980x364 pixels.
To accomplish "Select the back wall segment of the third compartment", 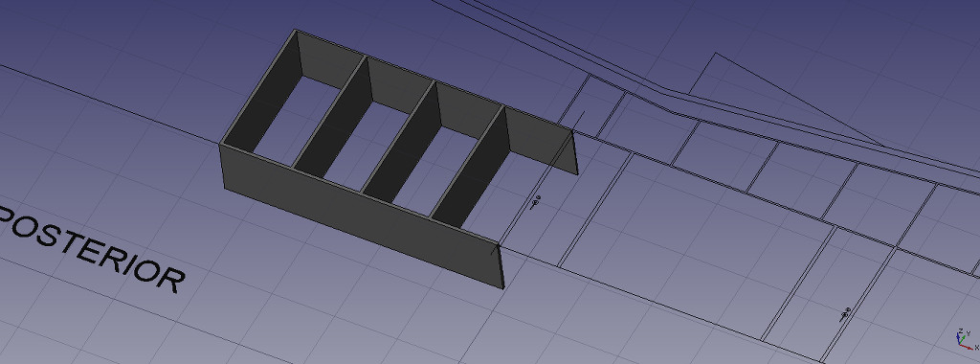I will (x=470, y=111).
